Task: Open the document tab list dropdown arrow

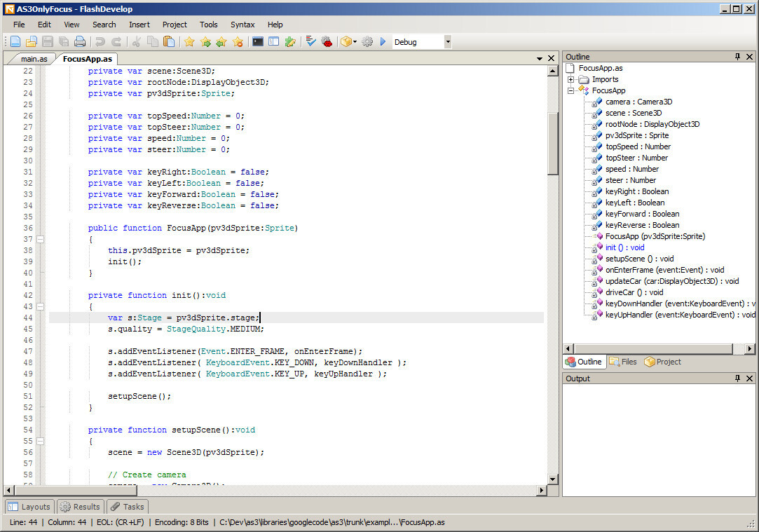Action: click(539, 59)
